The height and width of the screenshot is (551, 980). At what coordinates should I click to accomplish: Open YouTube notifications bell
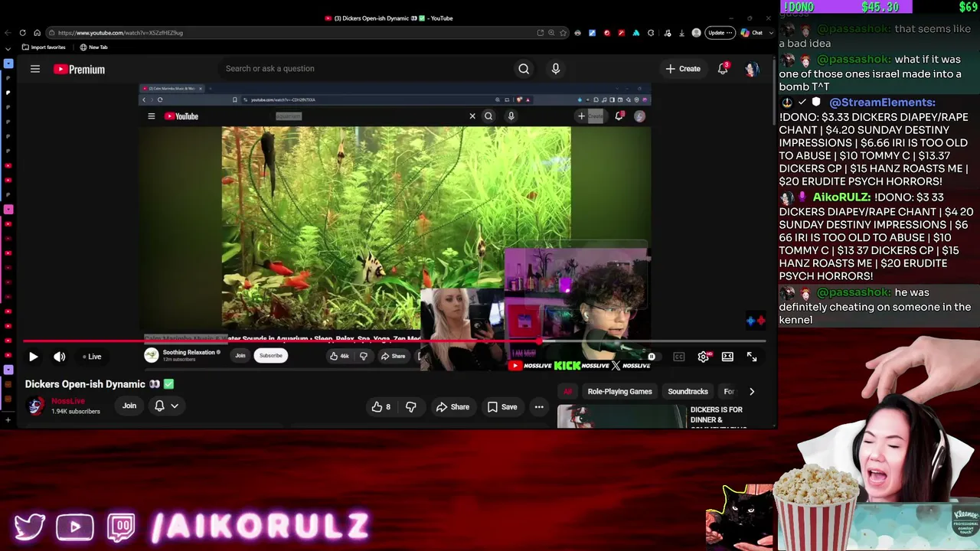click(723, 69)
